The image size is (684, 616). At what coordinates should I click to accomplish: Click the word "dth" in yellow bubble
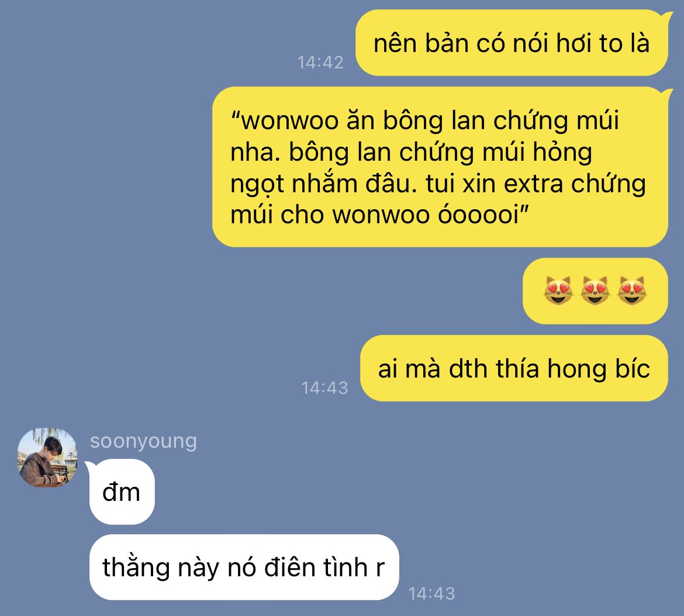click(x=468, y=369)
